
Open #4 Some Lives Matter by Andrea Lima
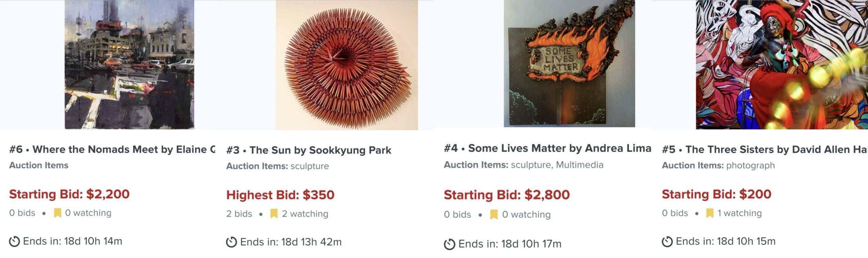pyautogui.click(x=547, y=148)
